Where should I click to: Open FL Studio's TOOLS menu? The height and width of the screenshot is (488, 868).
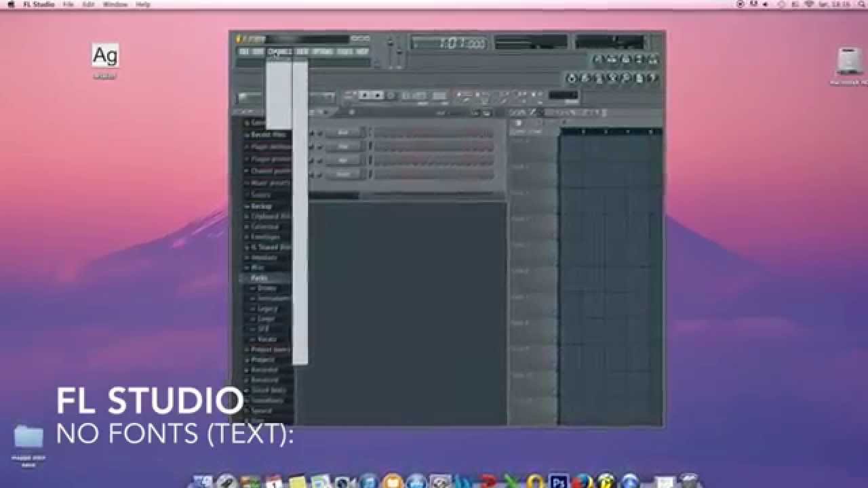pos(345,52)
